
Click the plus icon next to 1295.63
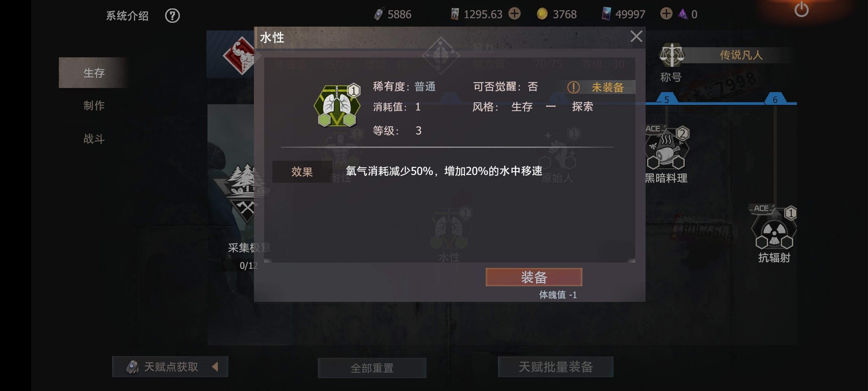[x=514, y=14]
